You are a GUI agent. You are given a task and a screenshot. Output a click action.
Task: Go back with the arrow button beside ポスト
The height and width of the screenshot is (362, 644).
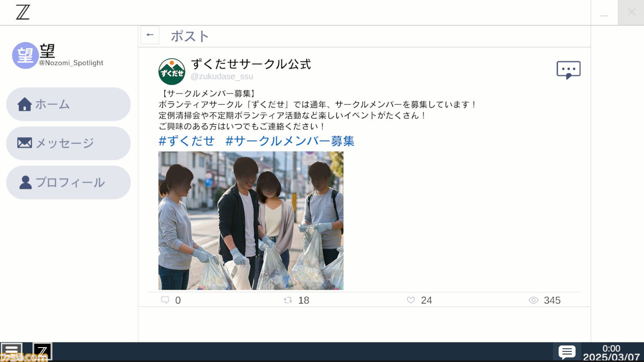pyautogui.click(x=150, y=35)
